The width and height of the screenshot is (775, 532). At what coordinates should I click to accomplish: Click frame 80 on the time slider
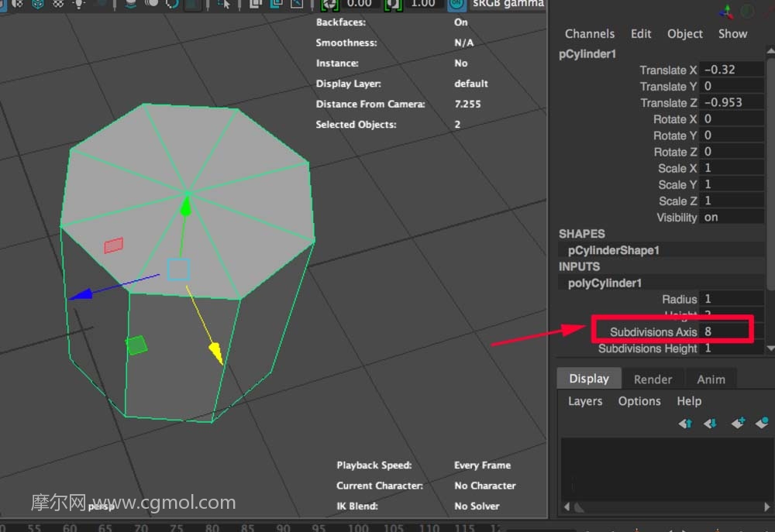click(x=212, y=528)
